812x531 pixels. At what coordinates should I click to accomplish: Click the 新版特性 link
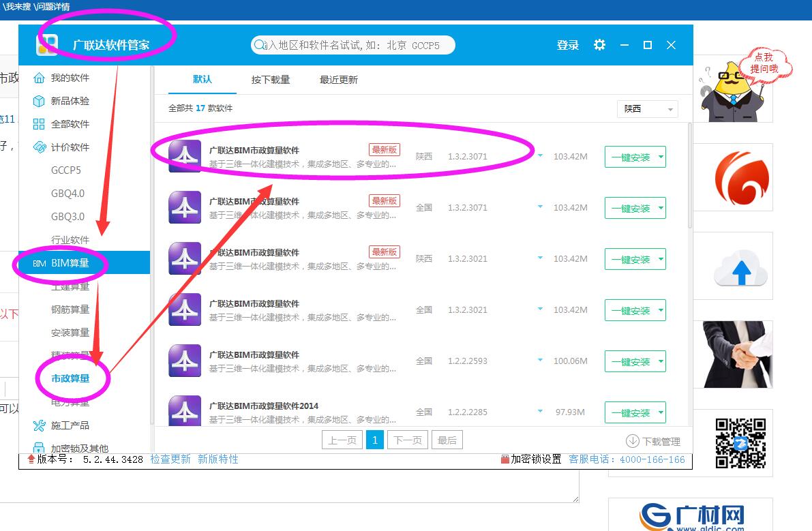218,459
